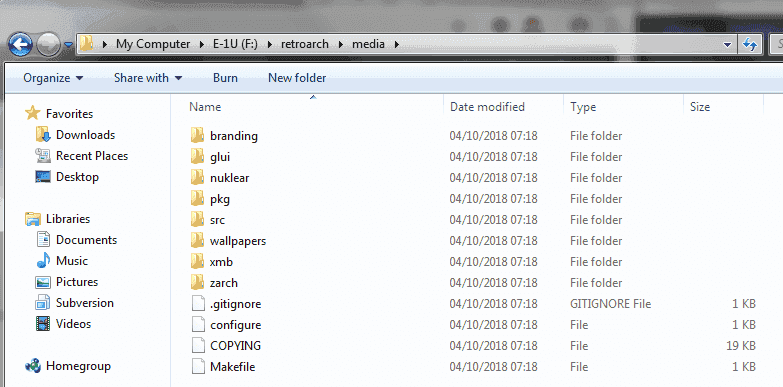
Task: Open the Organize menu
Action: click(53, 78)
